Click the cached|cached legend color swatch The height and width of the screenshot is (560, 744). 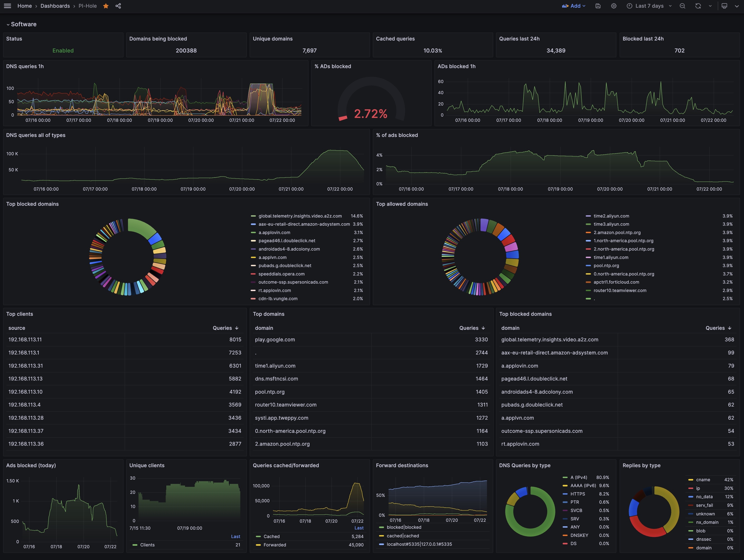point(381,536)
